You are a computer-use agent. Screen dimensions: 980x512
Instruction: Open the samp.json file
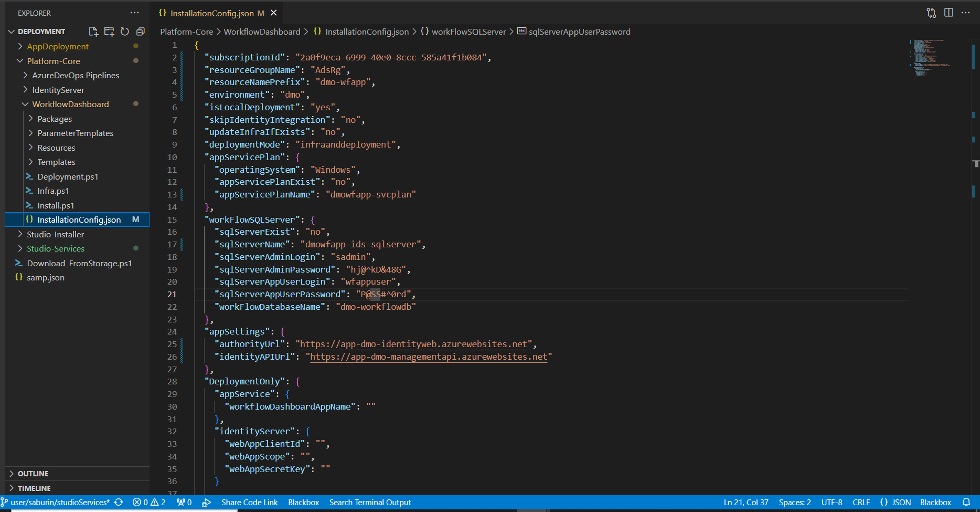coord(46,278)
